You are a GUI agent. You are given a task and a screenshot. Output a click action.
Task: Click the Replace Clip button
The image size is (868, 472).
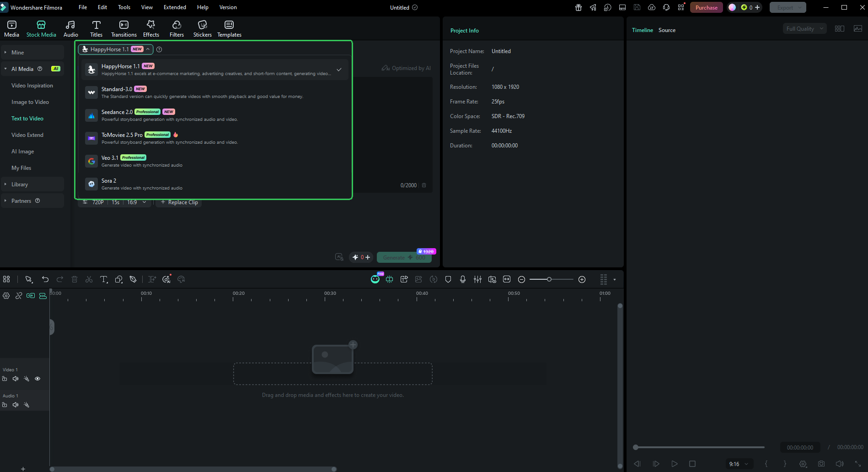[x=179, y=202]
